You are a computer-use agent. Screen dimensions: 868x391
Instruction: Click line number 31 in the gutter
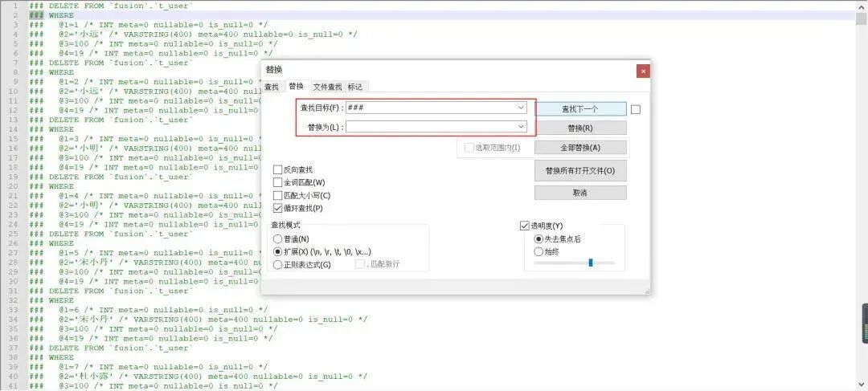point(14,291)
